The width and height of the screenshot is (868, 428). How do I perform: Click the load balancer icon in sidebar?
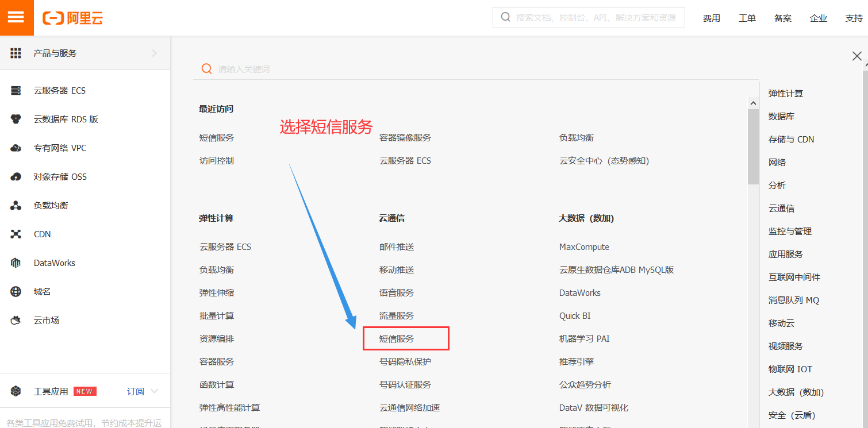coord(16,206)
